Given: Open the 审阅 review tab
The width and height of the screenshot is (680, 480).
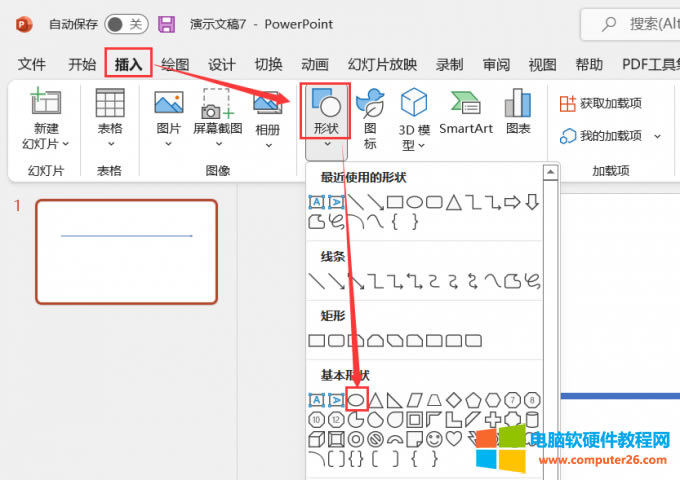Looking at the screenshot, I should tap(496, 64).
